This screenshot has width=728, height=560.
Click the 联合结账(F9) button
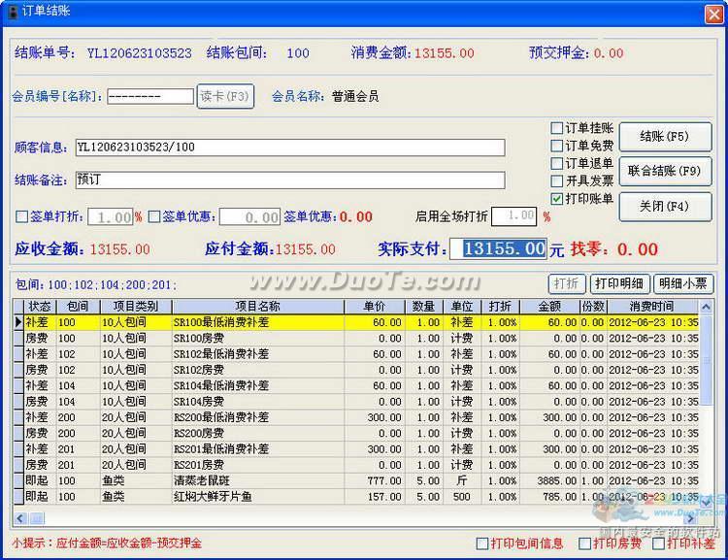pyautogui.click(x=665, y=171)
